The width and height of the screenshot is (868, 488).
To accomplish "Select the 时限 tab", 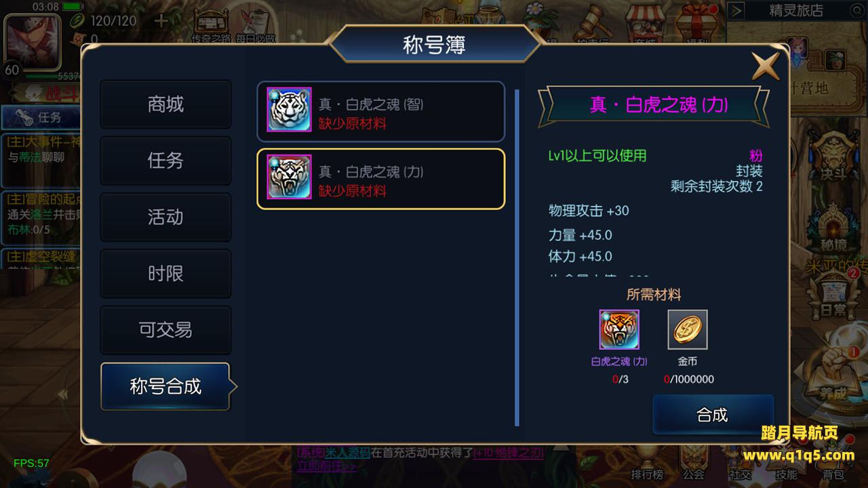I will point(165,274).
